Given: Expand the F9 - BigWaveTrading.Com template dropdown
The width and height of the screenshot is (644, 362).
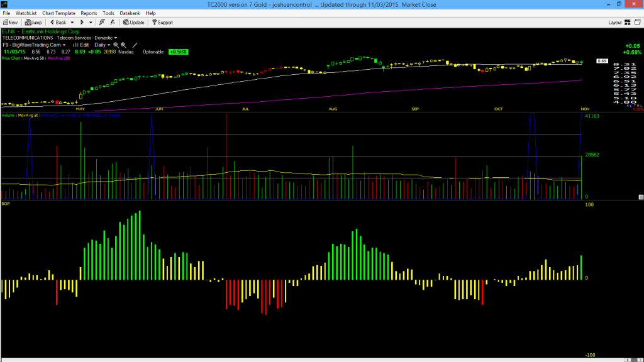Looking at the screenshot, I should pyautogui.click(x=64, y=45).
